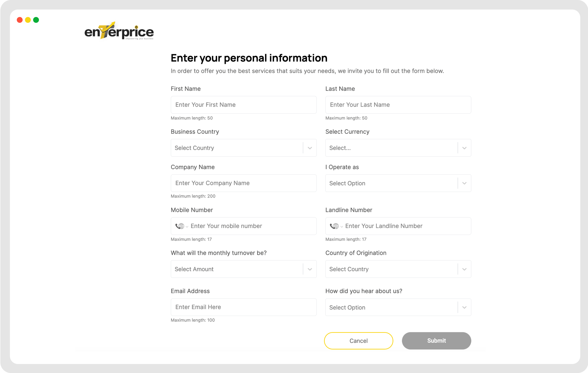This screenshot has height=373, width=588.
Task: Expand the Business Country dropdown
Action: [x=243, y=148]
